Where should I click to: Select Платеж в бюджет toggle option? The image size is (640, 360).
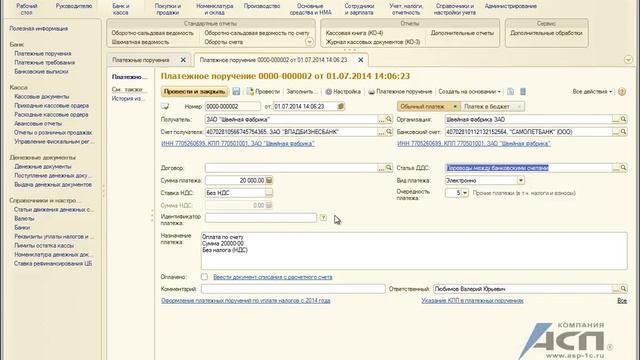492,107
